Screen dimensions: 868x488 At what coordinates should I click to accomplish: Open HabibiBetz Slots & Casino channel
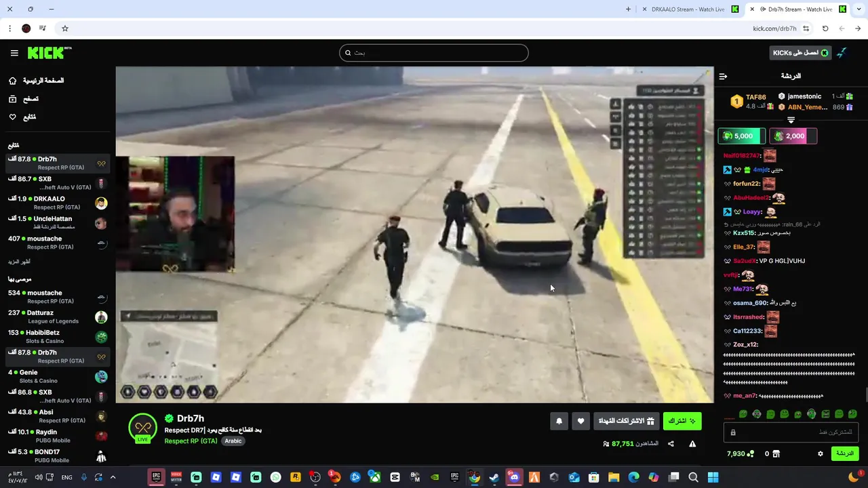(x=58, y=336)
